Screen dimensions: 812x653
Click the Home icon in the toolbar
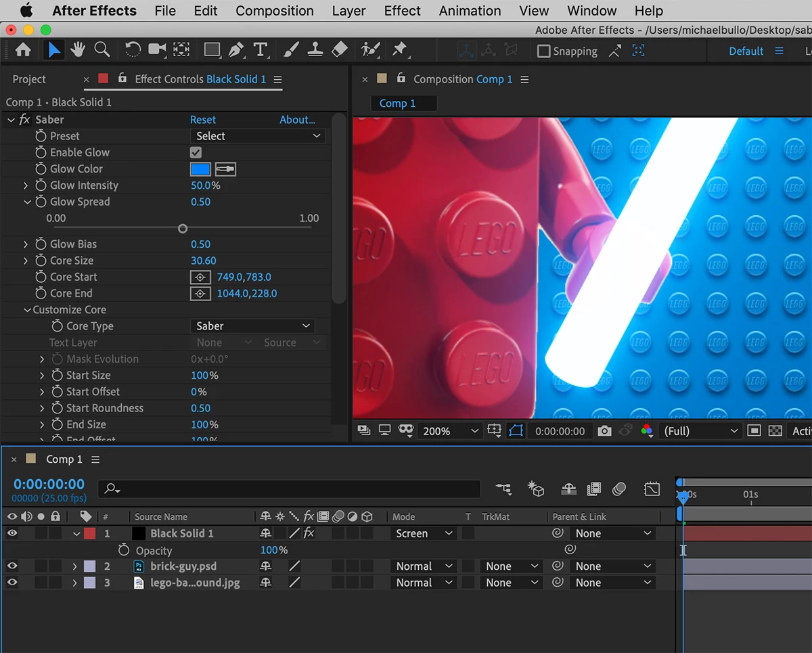(x=23, y=50)
